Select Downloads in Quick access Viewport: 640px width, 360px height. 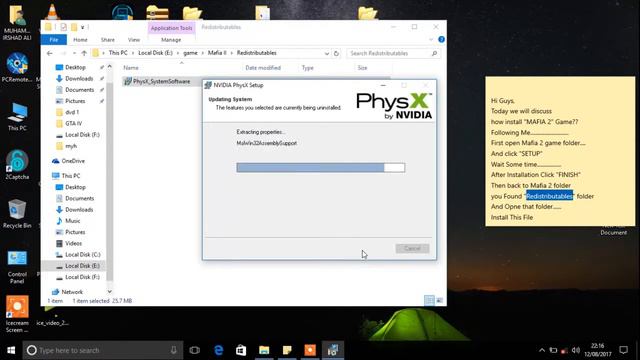point(79,78)
